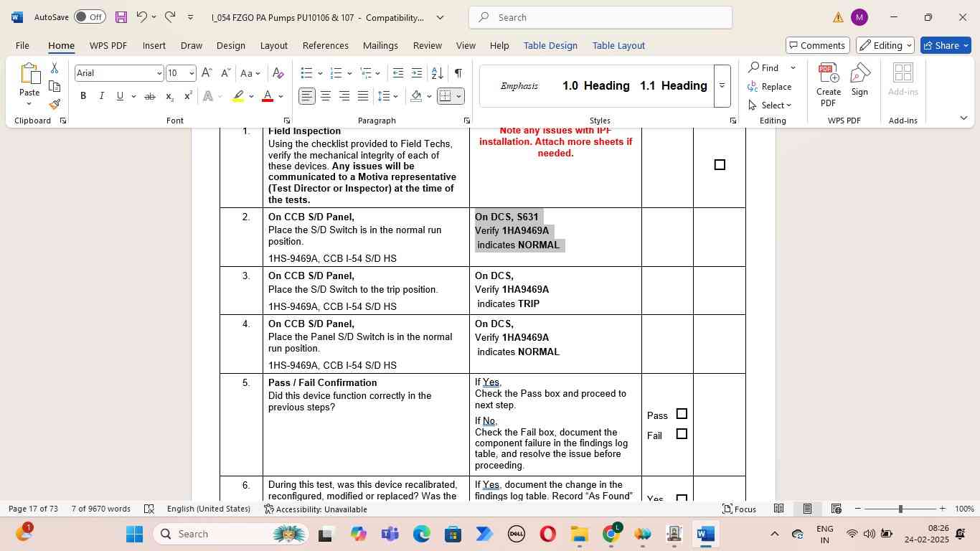Open font name Arial dropdown

pyautogui.click(x=159, y=73)
